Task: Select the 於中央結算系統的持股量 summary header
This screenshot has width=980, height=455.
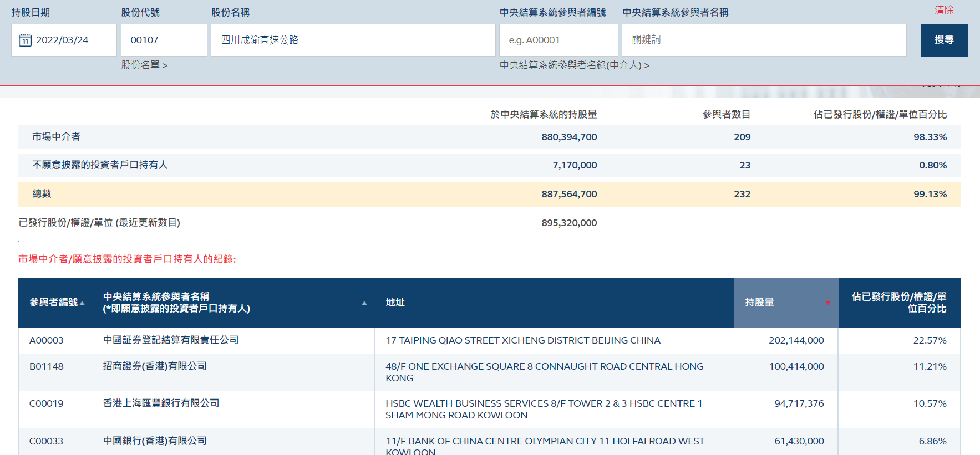Action: tap(544, 114)
